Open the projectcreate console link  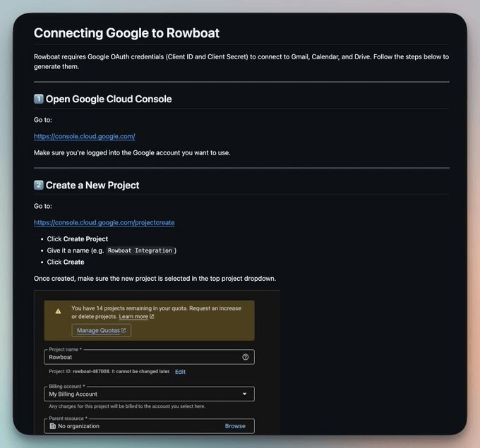(104, 222)
